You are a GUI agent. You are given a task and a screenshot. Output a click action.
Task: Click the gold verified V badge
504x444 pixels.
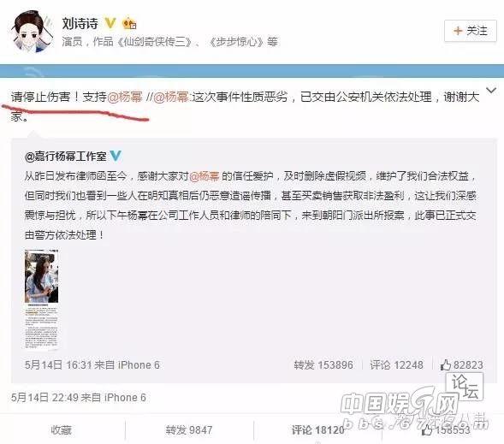110,23
